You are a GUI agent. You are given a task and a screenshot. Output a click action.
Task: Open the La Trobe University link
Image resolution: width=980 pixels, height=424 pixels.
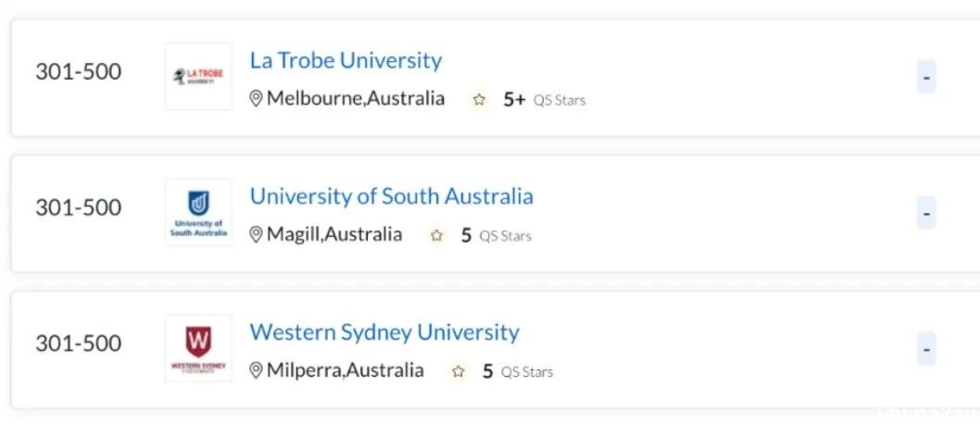coord(346,60)
